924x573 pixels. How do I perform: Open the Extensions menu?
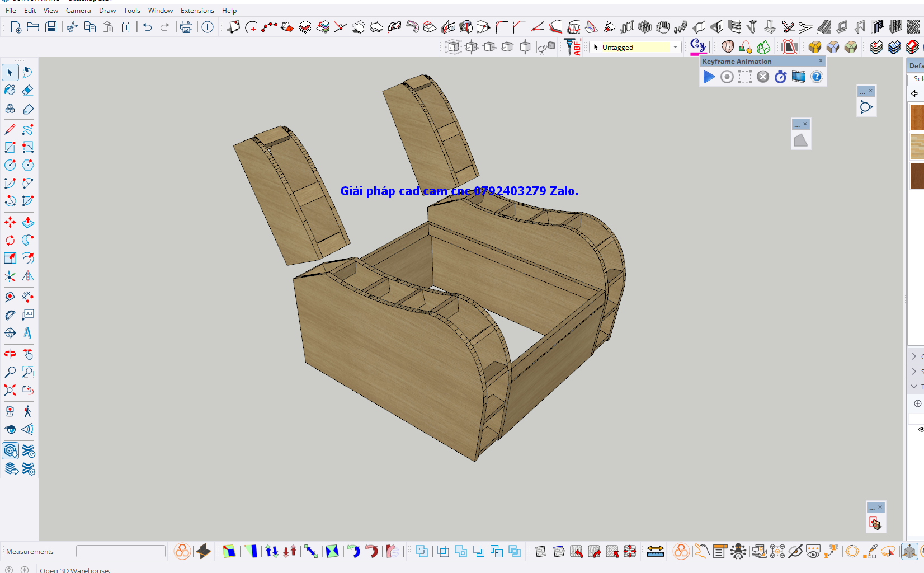click(x=197, y=10)
